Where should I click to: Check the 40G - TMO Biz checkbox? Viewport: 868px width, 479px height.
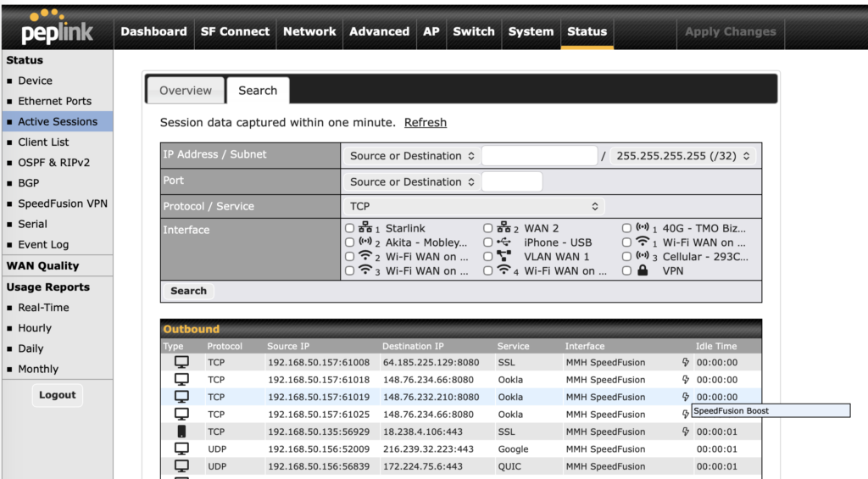click(x=626, y=228)
